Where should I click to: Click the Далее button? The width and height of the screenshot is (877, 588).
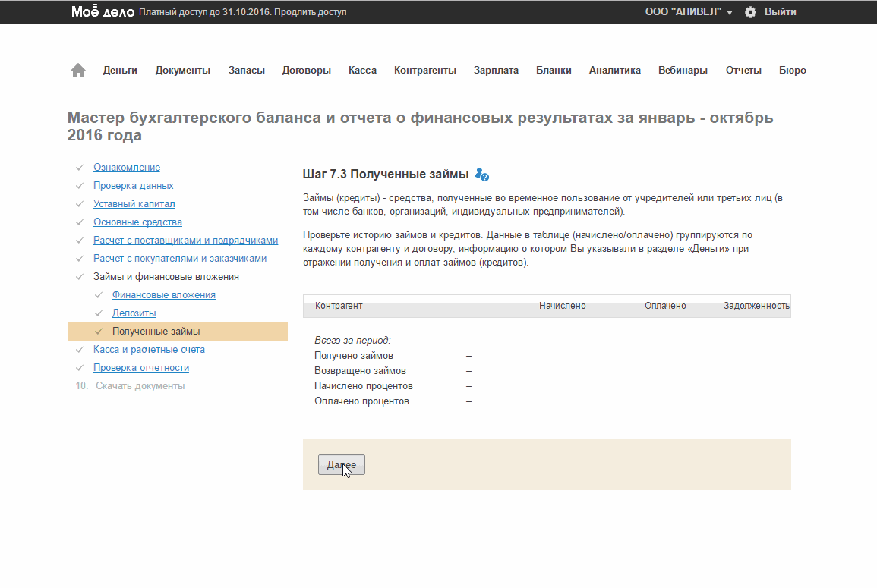point(341,464)
